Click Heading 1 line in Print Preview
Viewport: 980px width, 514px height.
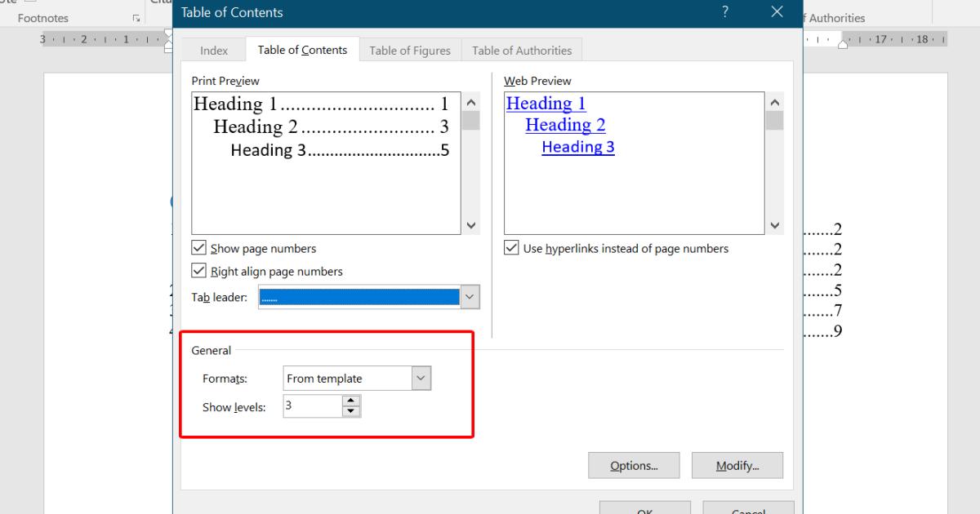[x=322, y=104]
